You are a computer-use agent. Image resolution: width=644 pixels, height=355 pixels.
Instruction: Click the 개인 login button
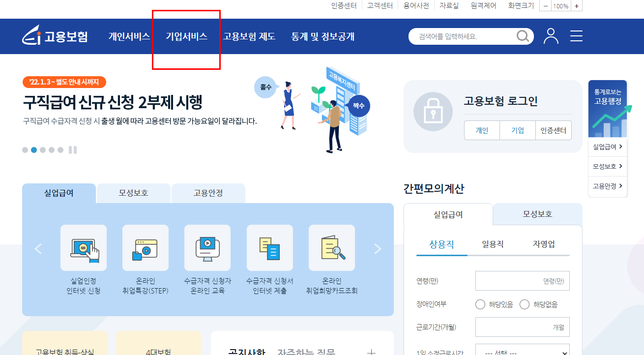click(x=482, y=130)
